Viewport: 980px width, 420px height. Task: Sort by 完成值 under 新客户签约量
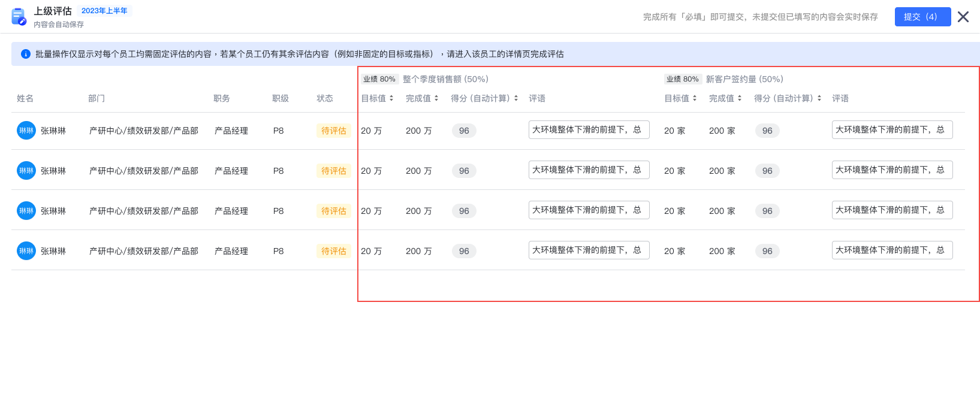point(740,98)
